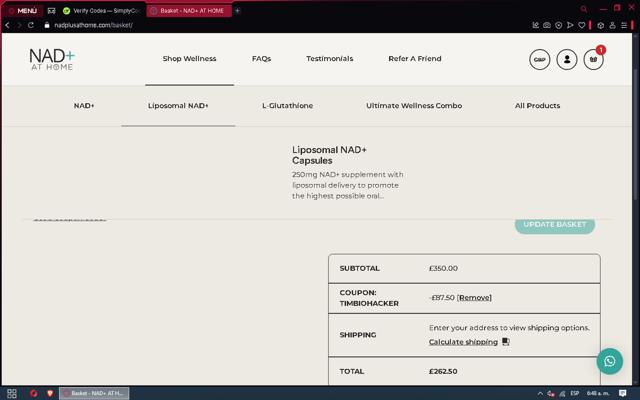Go to FAQs page
Viewport: 640px width, 400px height.
(261, 58)
